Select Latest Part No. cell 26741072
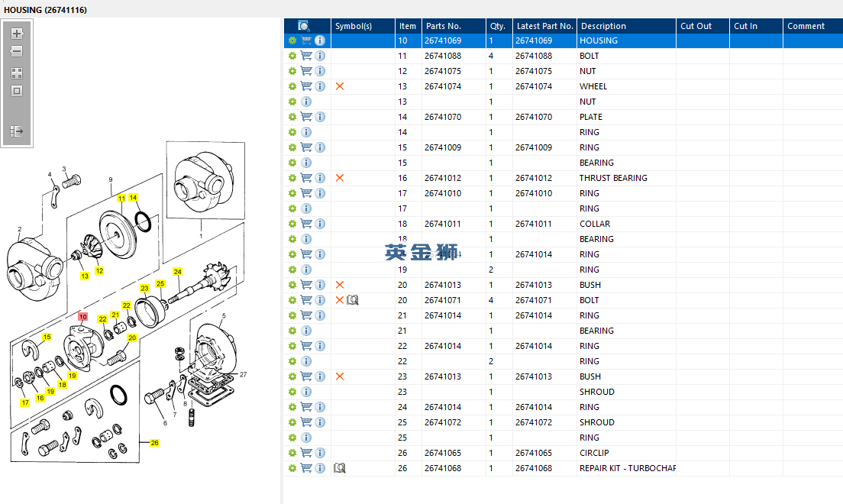The image size is (843, 504). tap(545, 422)
